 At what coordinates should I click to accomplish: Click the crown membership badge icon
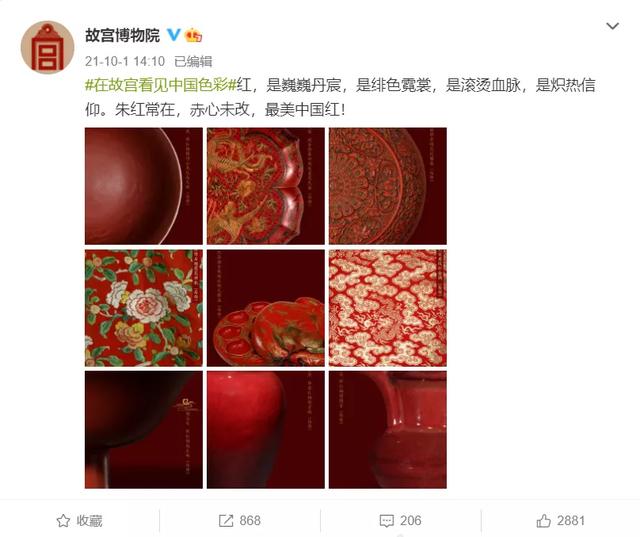point(193,36)
